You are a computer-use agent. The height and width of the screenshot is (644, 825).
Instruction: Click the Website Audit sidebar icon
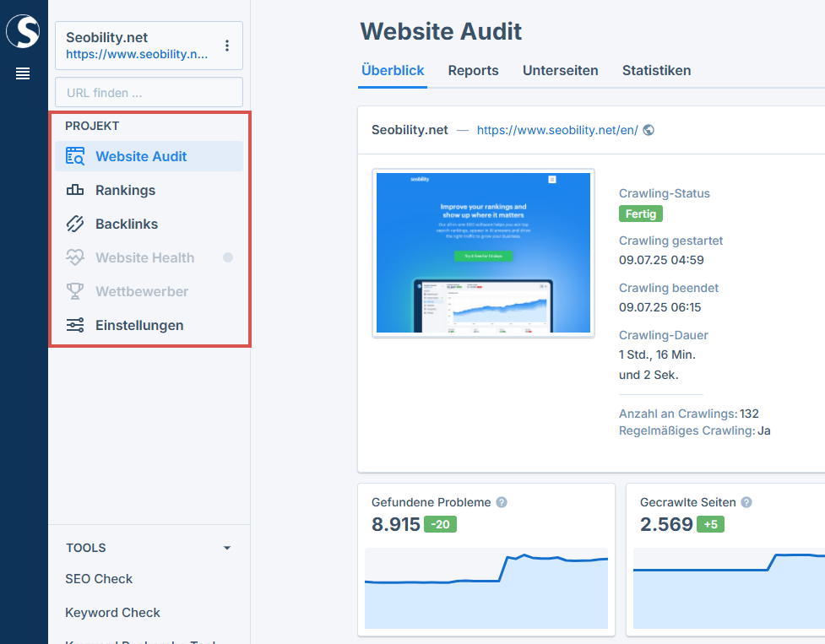[x=75, y=156]
